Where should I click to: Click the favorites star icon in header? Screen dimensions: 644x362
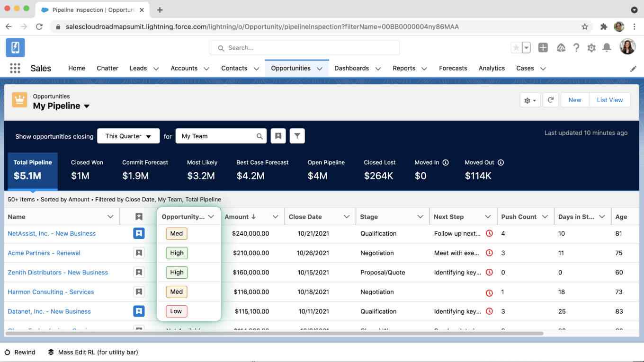[x=516, y=48]
